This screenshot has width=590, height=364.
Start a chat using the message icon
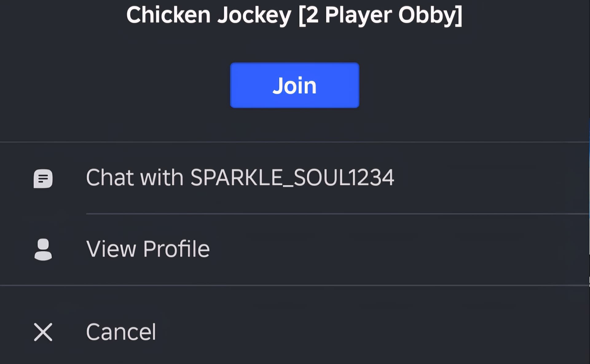click(43, 178)
